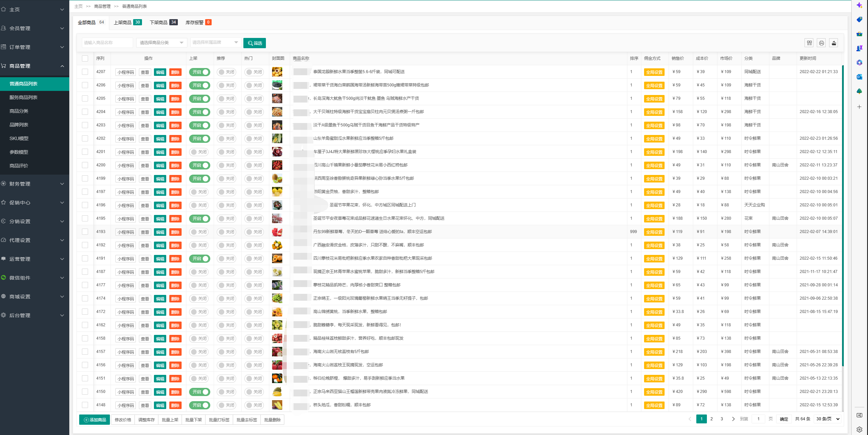Expand the 会员管理 sidebar menu
Image resolution: width=868 pixels, height=435 pixels.
(34, 28)
